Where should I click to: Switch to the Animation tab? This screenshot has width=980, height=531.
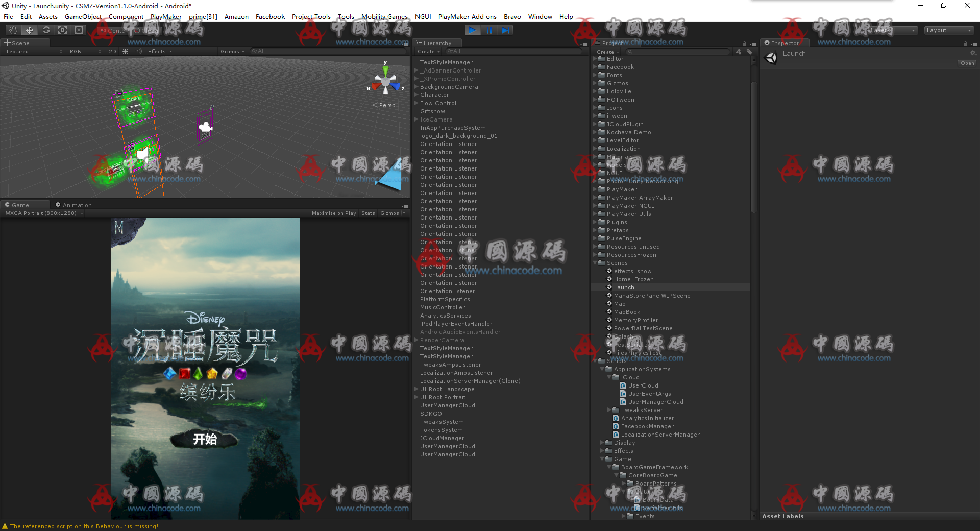point(77,205)
